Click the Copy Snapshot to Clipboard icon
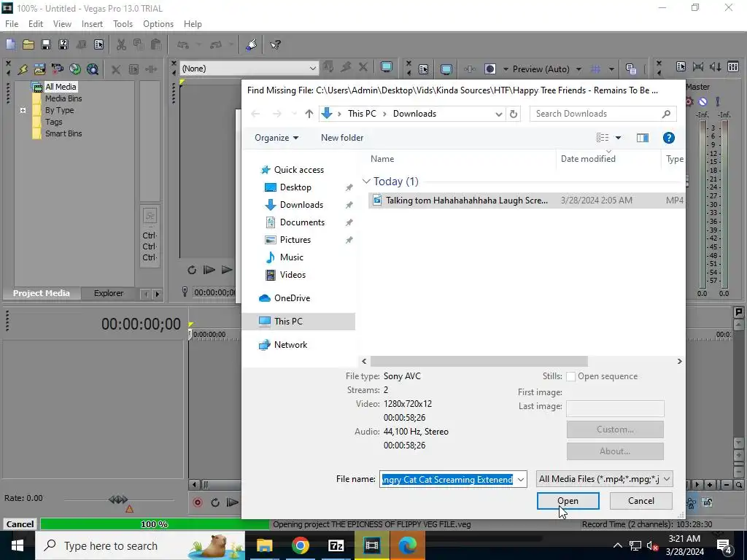The height and width of the screenshot is (560, 747). [x=631, y=69]
